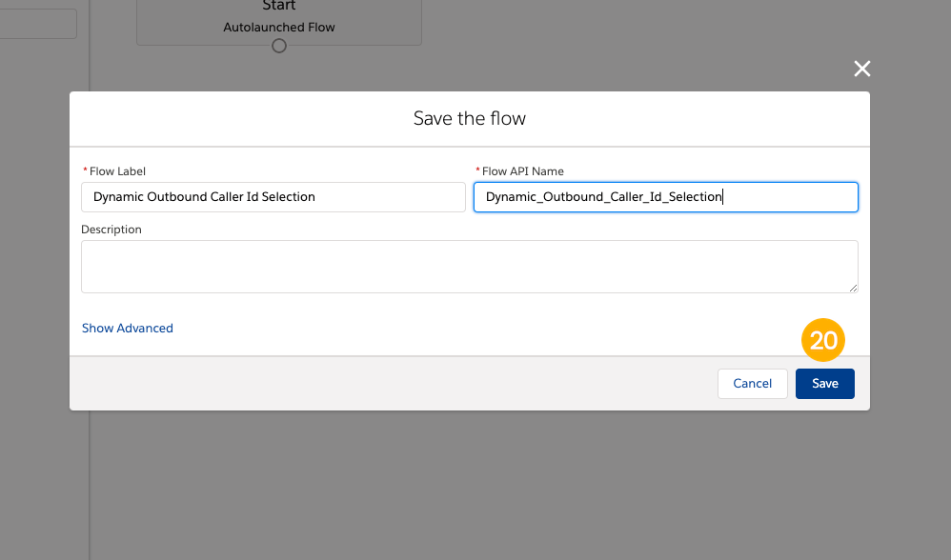Click the Autolaunched Flow label on Start node
The image size is (951, 560).
(x=278, y=27)
